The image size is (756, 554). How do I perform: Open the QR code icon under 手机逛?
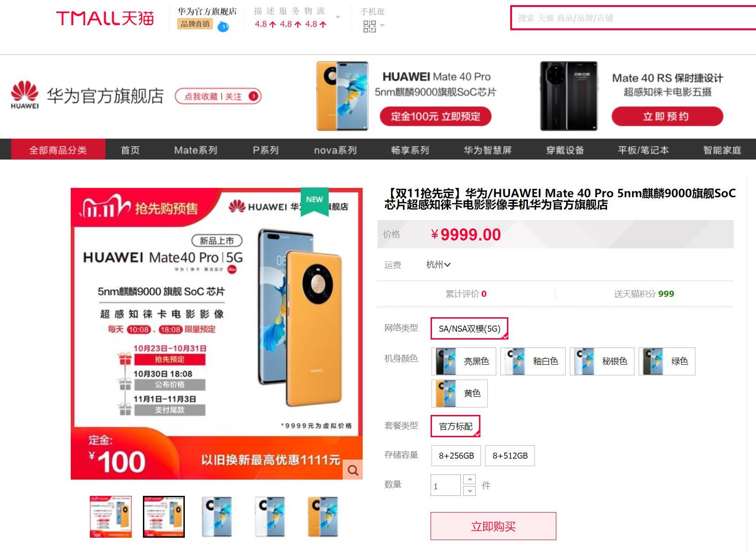point(369,27)
